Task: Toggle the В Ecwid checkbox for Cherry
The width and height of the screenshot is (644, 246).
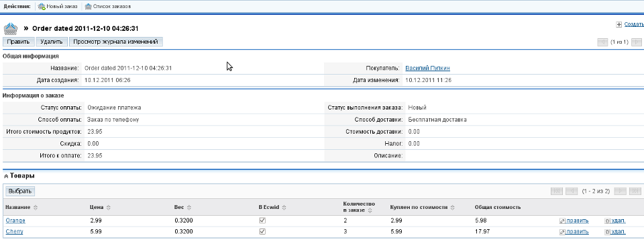Action: (x=262, y=232)
